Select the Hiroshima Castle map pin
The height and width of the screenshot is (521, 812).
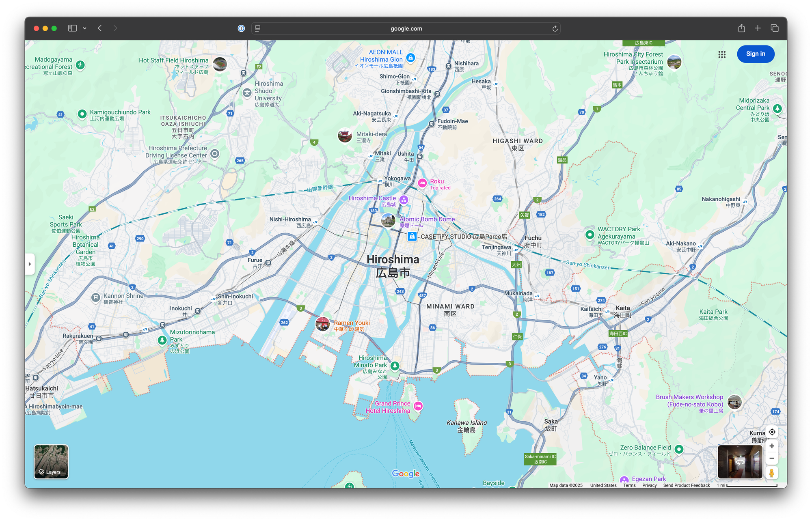click(x=404, y=200)
